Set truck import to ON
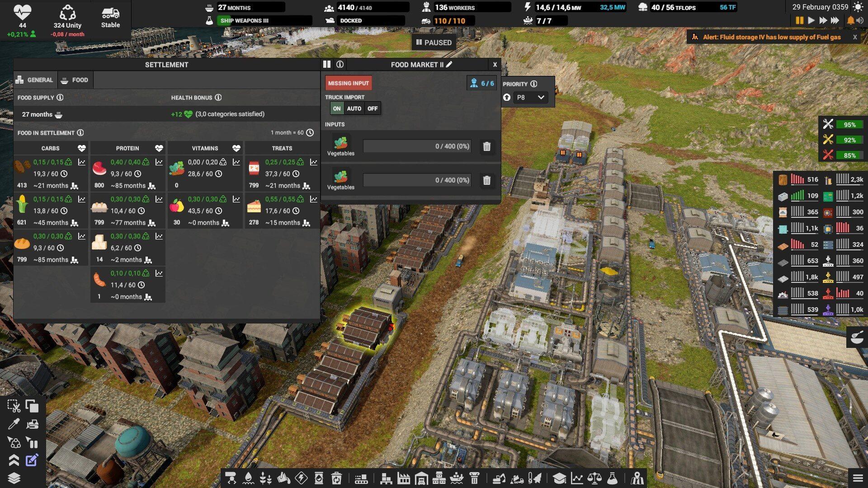868x488 pixels. coord(337,108)
